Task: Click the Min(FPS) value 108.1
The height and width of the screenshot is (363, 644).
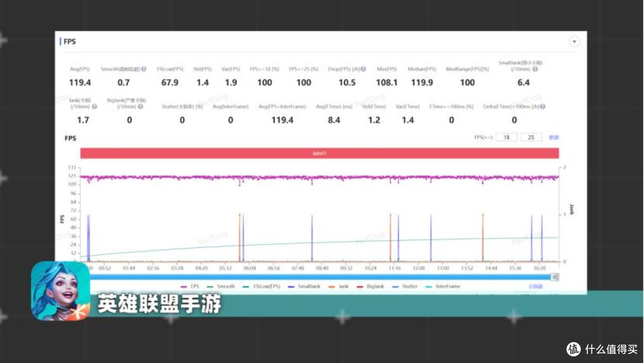Action: pyautogui.click(x=386, y=82)
